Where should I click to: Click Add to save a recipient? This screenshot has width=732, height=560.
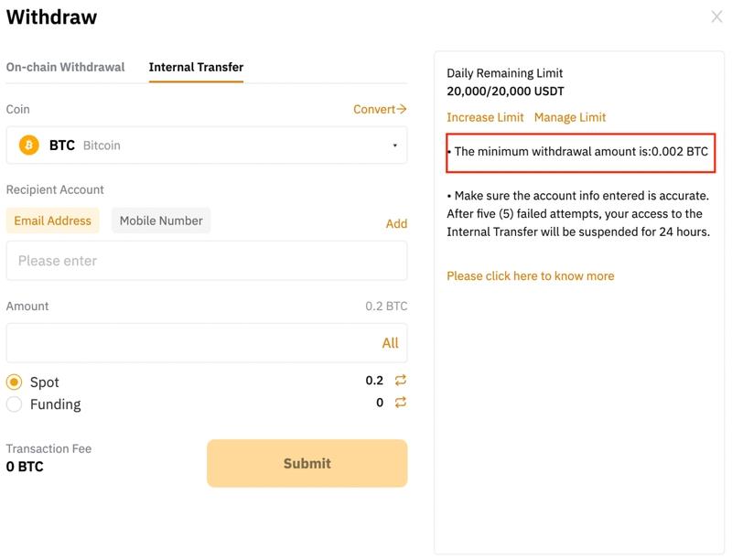click(396, 223)
